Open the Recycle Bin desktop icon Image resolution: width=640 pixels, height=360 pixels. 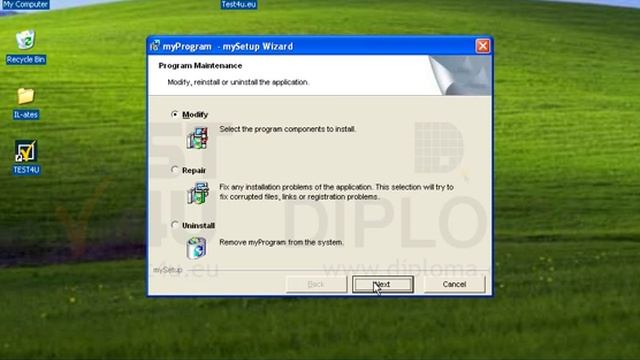point(26,40)
